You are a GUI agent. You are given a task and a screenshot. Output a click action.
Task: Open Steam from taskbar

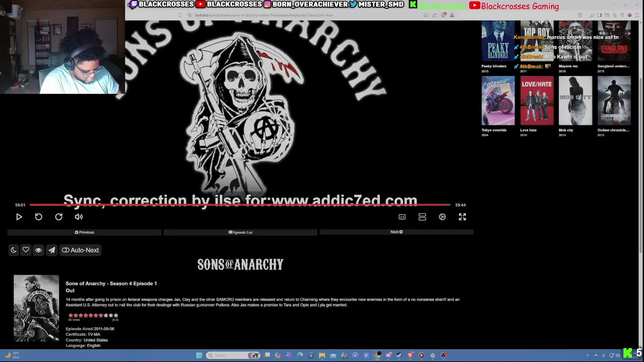tap(399, 355)
